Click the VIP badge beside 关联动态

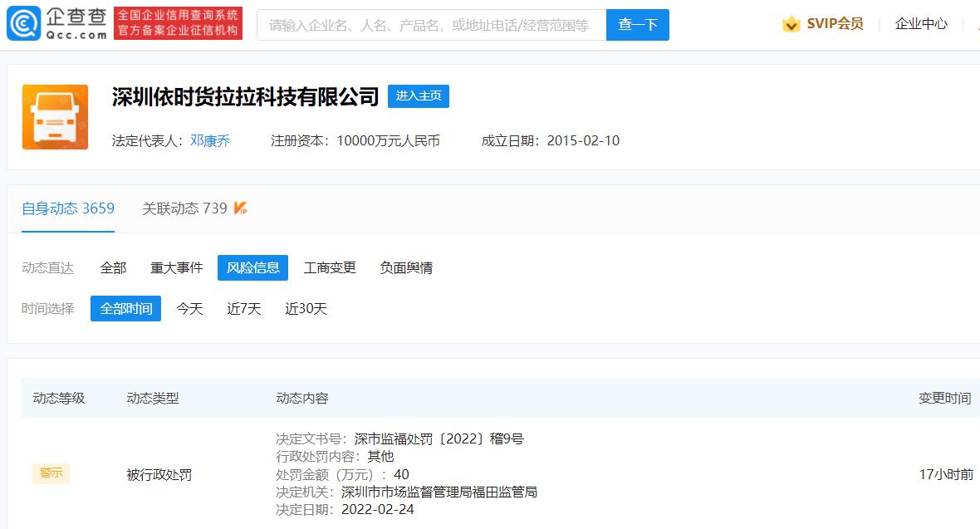pyautogui.click(x=241, y=208)
